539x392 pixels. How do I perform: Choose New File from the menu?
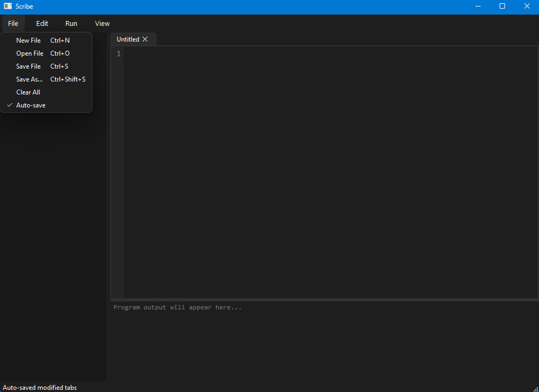pyautogui.click(x=46, y=40)
